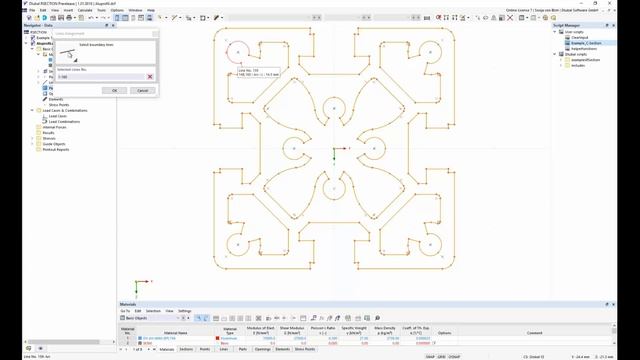
Task: Click the undo arrow in the top toolbar
Action: [91, 18]
